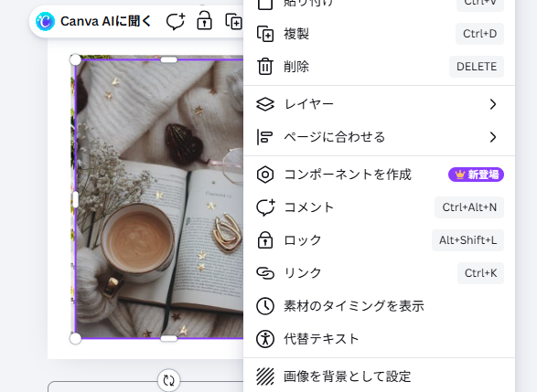
Task: Select コンポーネントを作成 menu entry
Action: click(x=380, y=175)
